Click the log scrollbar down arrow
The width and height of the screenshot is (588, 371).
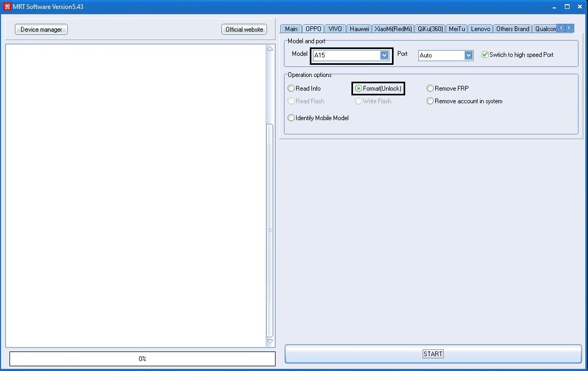click(270, 341)
